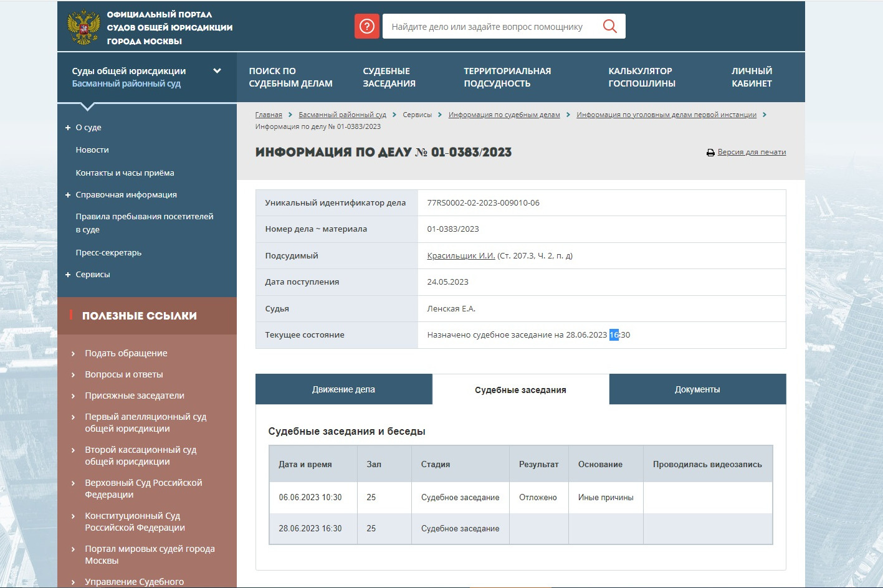883x588 pixels.
Task: Click the magnifier search icon
Action: pos(610,26)
